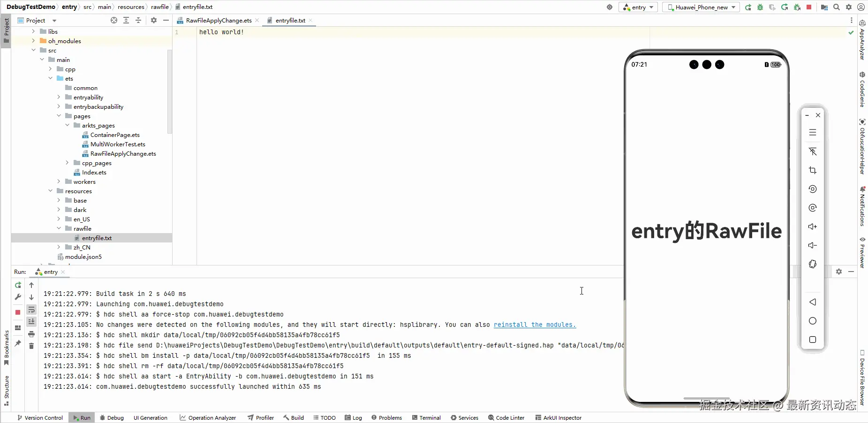Image resolution: width=868 pixels, height=423 pixels.
Task: Switch to the RawFileApplyChange.ets editor tab
Action: click(218, 20)
